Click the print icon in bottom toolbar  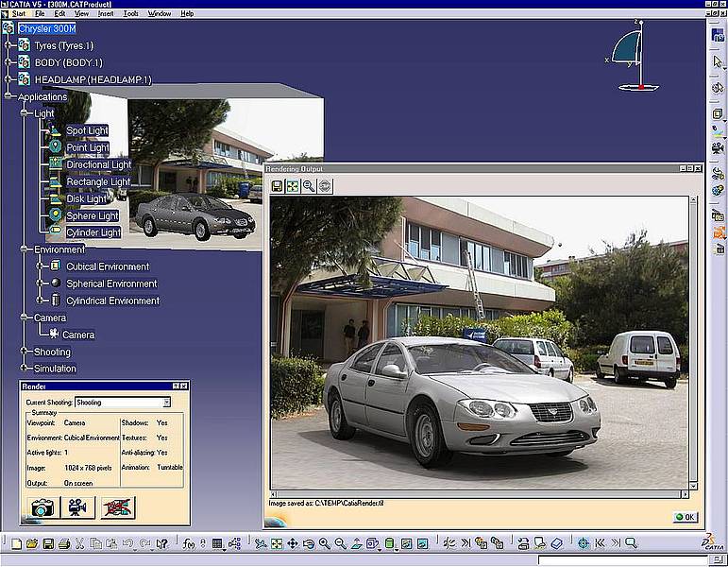63,543
